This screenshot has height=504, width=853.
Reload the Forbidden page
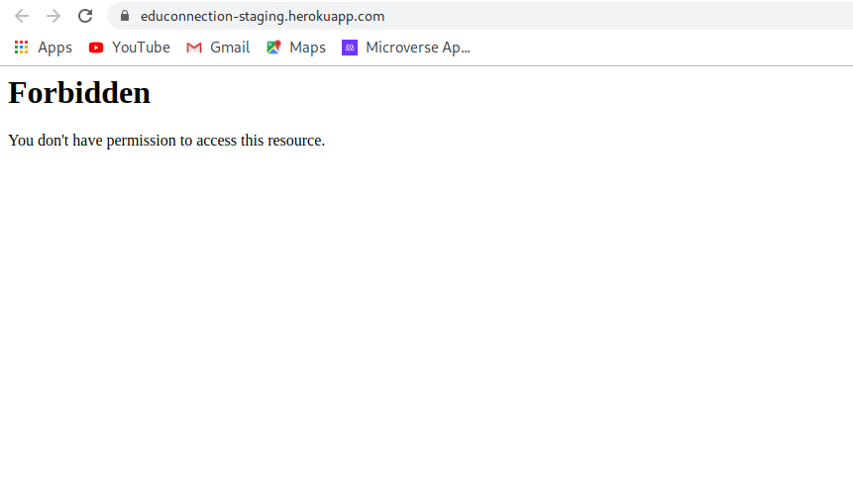coord(85,16)
